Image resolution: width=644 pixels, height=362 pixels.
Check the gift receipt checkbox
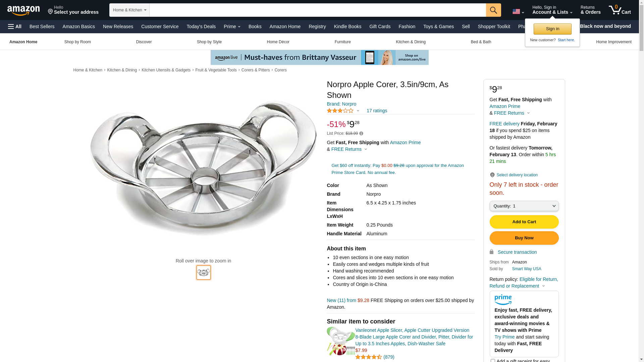click(493, 361)
